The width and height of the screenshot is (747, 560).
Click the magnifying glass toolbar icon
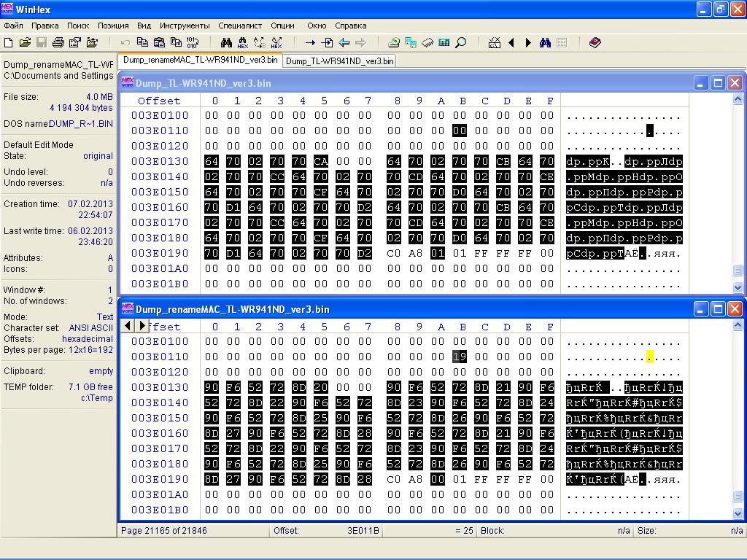point(461,43)
